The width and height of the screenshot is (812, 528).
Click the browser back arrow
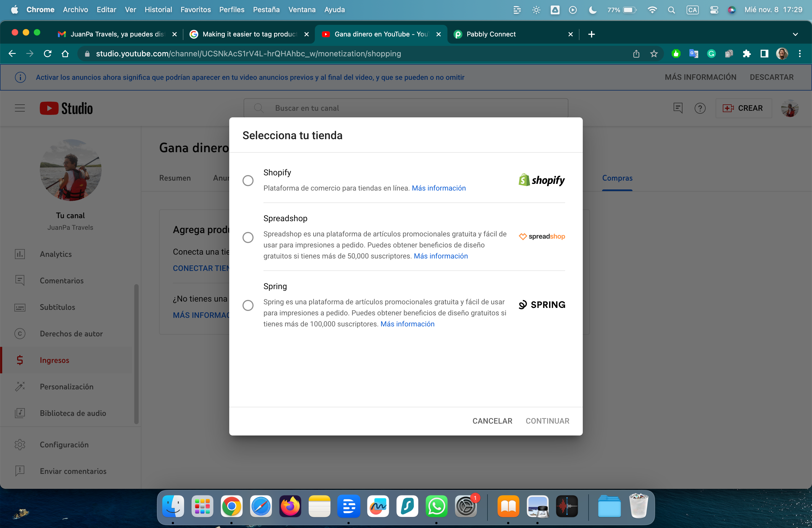[x=12, y=54]
